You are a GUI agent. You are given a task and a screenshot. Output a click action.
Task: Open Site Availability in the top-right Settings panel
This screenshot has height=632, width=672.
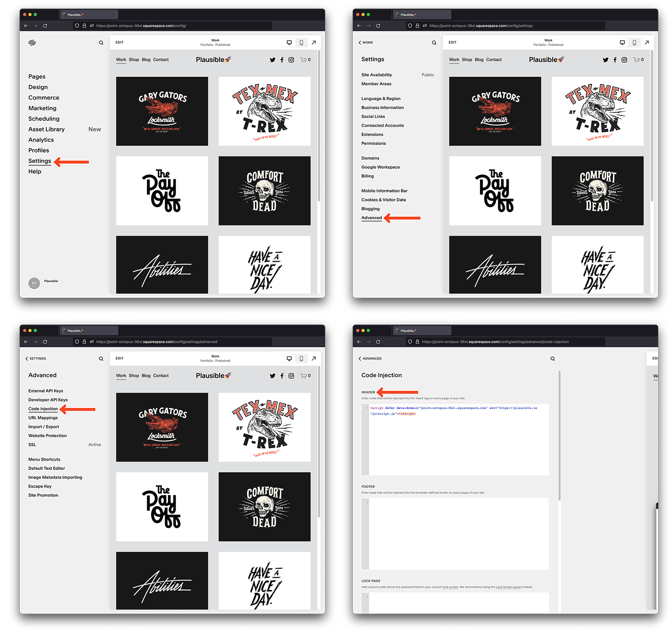(x=397, y=75)
